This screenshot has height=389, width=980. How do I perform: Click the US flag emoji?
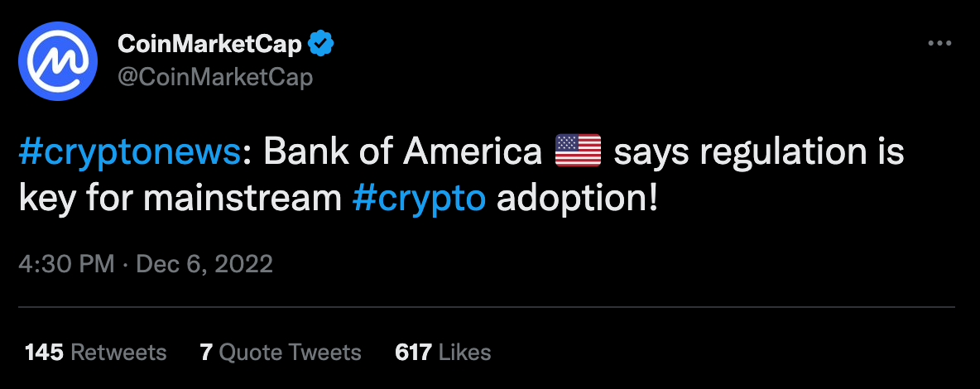[578, 153]
